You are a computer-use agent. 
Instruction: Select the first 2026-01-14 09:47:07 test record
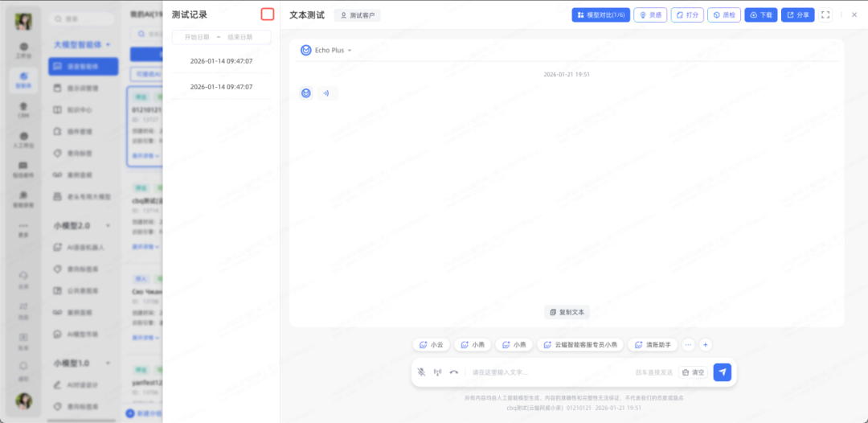coord(221,61)
